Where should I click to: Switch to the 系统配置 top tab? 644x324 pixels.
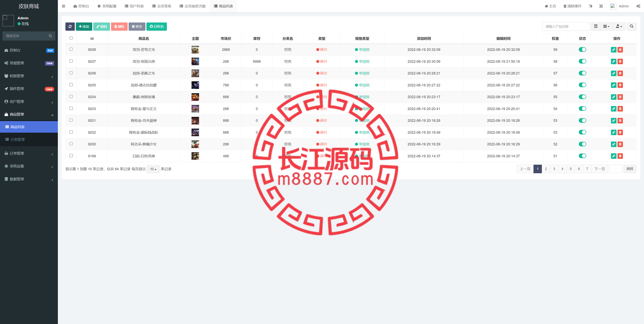pos(107,6)
